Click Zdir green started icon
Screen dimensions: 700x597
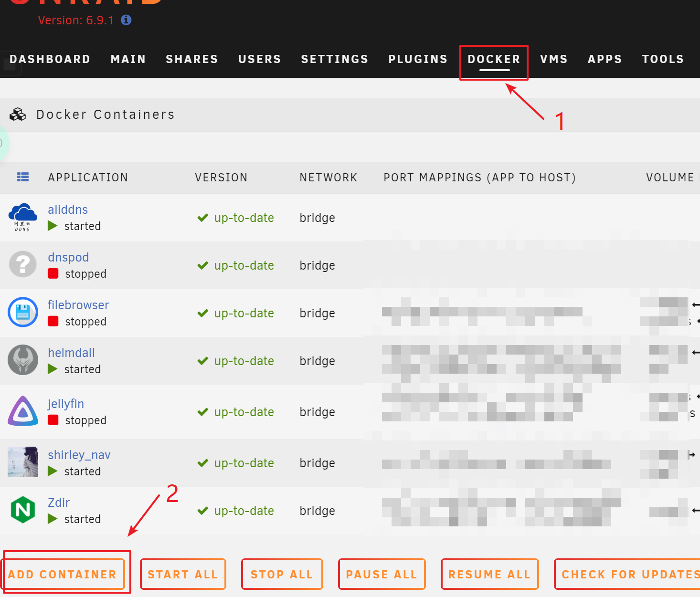(x=53, y=519)
